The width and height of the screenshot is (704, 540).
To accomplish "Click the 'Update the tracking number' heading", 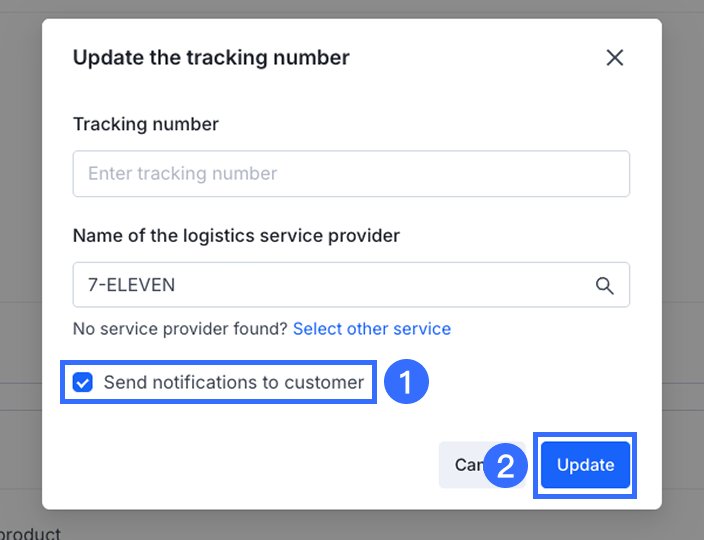I will (x=211, y=58).
